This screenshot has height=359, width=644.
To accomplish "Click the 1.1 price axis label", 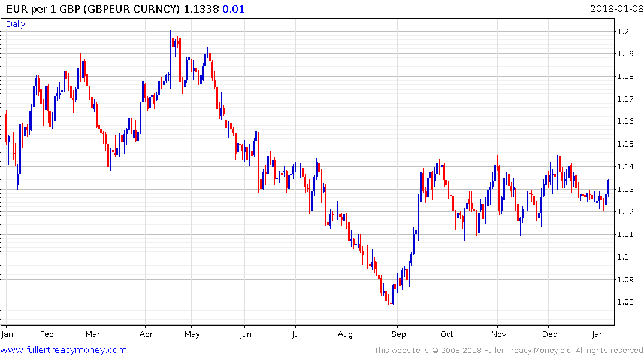I will click(x=623, y=257).
